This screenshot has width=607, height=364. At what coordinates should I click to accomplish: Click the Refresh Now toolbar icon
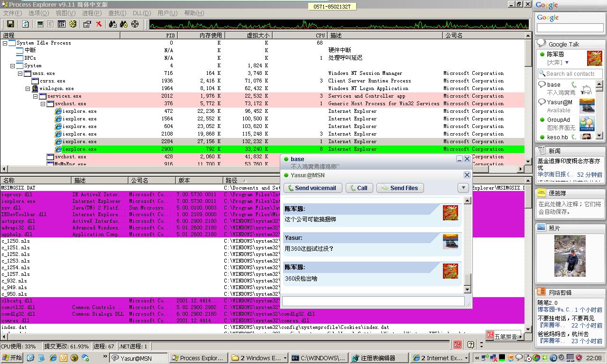pyautogui.click(x=26, y=24)
